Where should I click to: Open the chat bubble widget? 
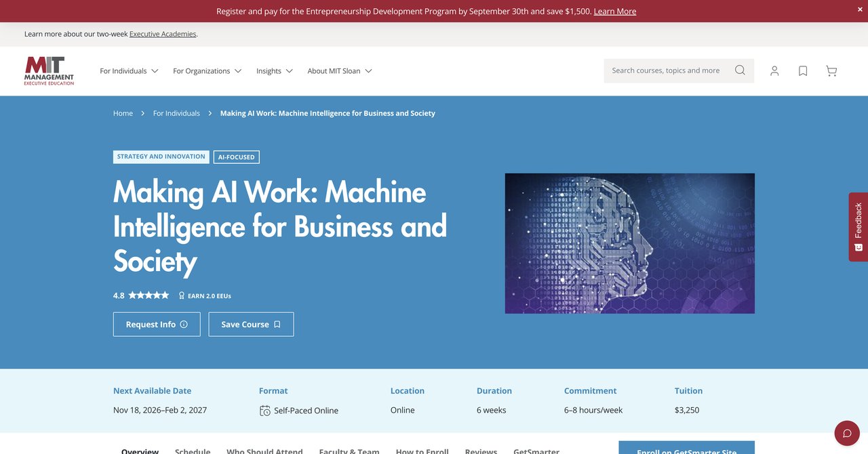coord(847,433)
